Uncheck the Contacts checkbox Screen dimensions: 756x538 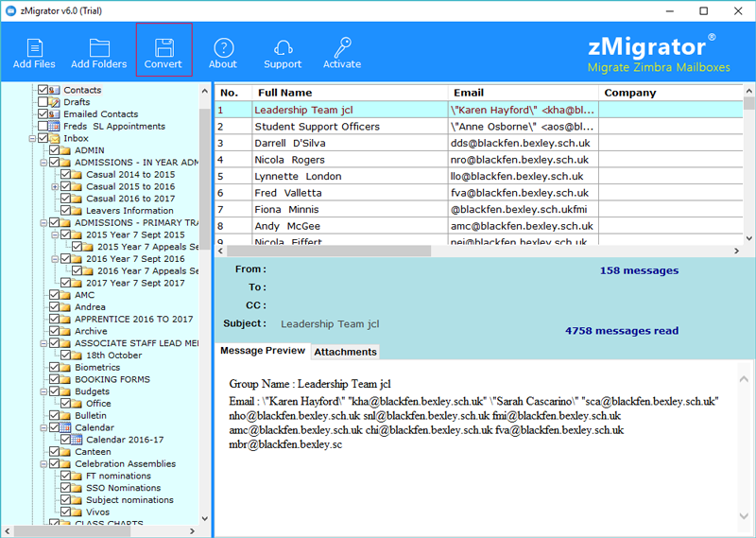click(x=43, y=90)
